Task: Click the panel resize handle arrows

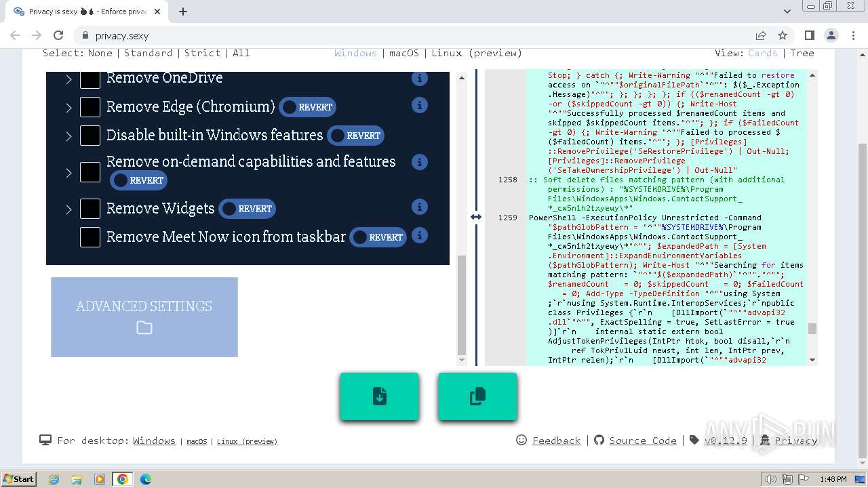Action: [476, 217]
